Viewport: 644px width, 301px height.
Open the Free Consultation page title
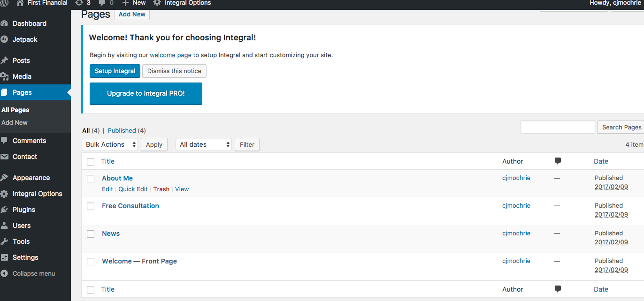(x=130, y=206)
